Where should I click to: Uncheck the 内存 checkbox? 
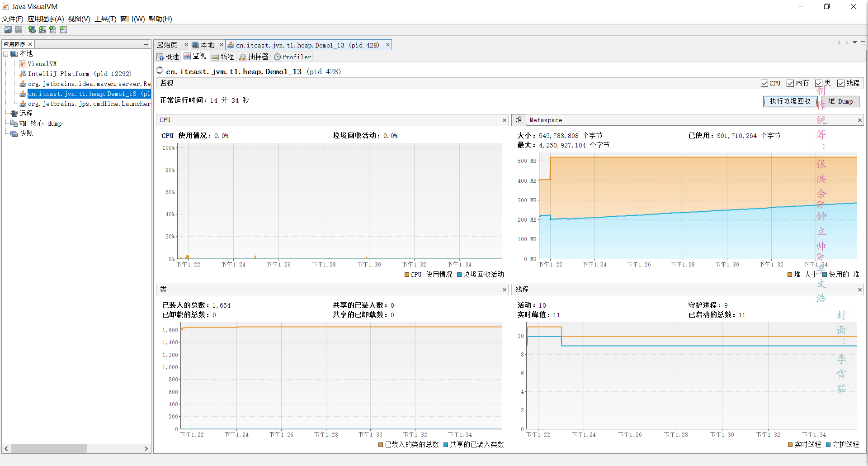pos(790,83)
